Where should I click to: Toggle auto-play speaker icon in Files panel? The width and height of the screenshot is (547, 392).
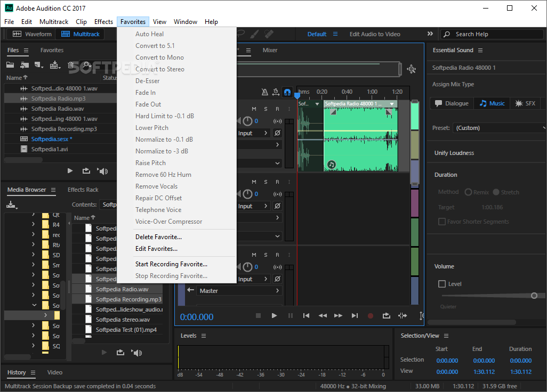(x=102, y=171)
